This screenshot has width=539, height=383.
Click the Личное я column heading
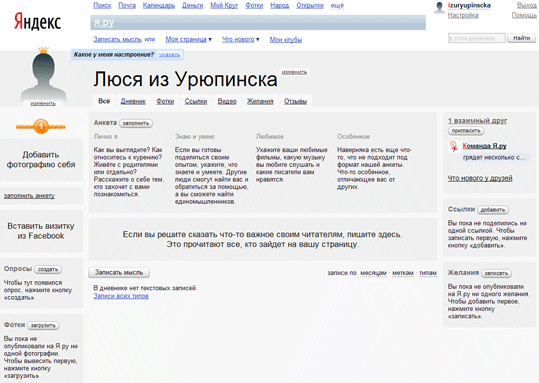pyautogui.click(x=106, y=137)
